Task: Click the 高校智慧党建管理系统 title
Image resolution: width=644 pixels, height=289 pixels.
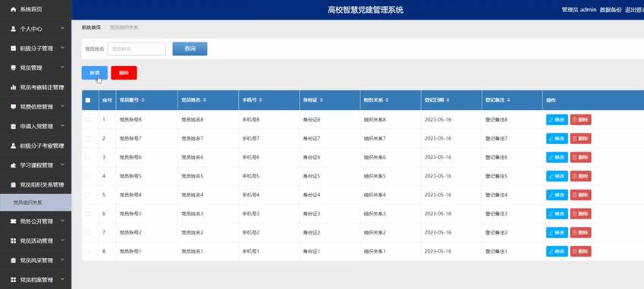Action: [x=365, y=10]
